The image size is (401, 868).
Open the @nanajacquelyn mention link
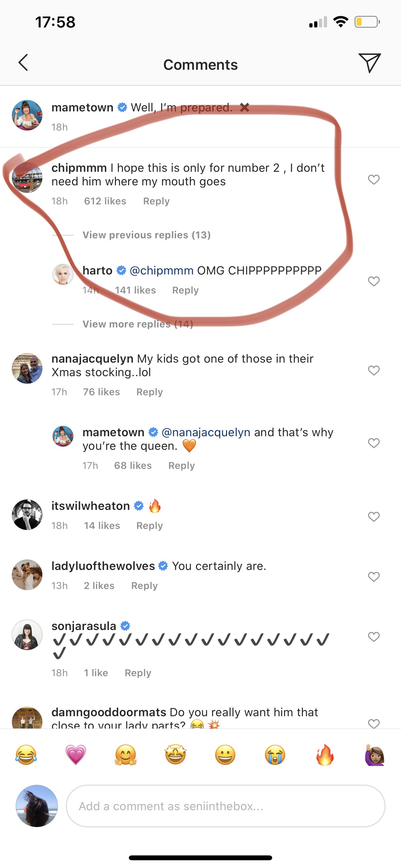[206, 432]
